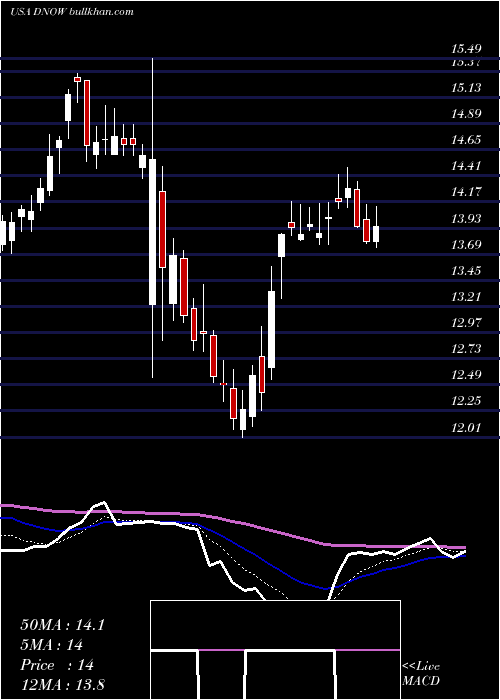Viewport: 500px width, 700px height.
Task: Click the 12.49 price axis label
Action: [x=467, y=375]
